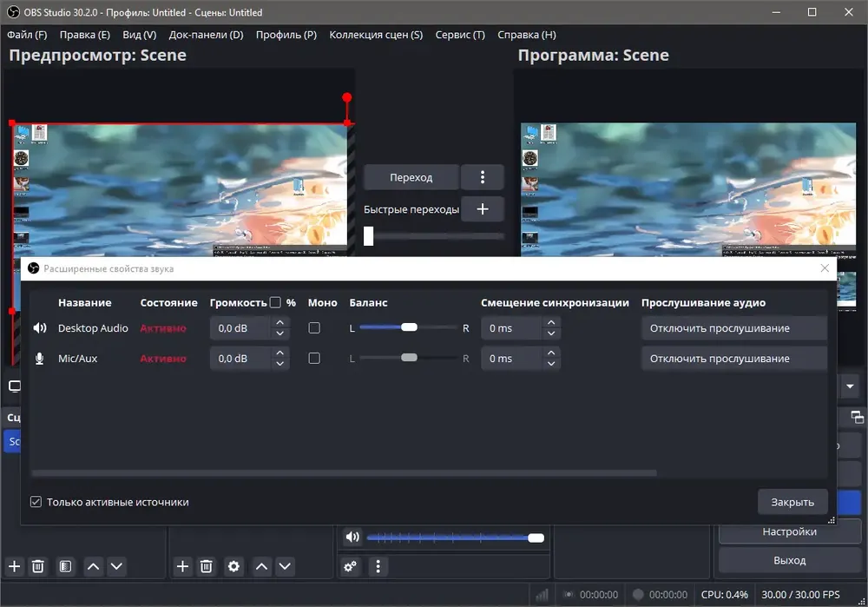Delete selected source with trash icon
868x607 pixels.
206,566
